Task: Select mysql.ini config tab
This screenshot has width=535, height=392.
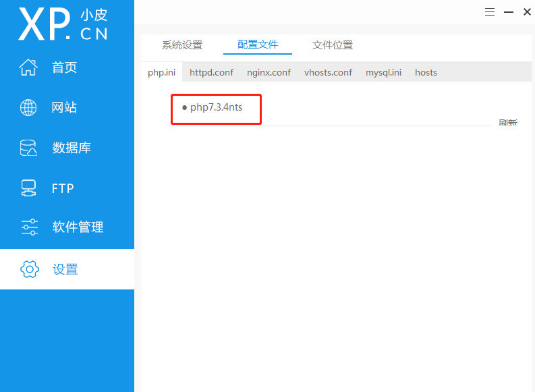Action: pyautogui.click(x=383, y=73)
